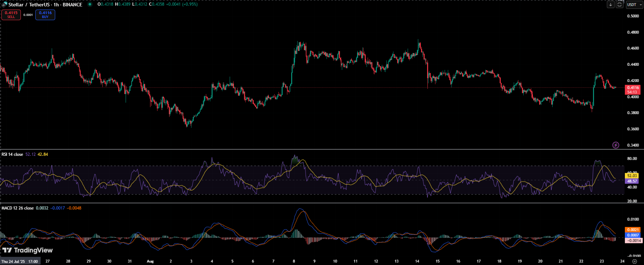
Task: Click the yellow RSI value tag 52.03
Action: (x=632, y=176)
